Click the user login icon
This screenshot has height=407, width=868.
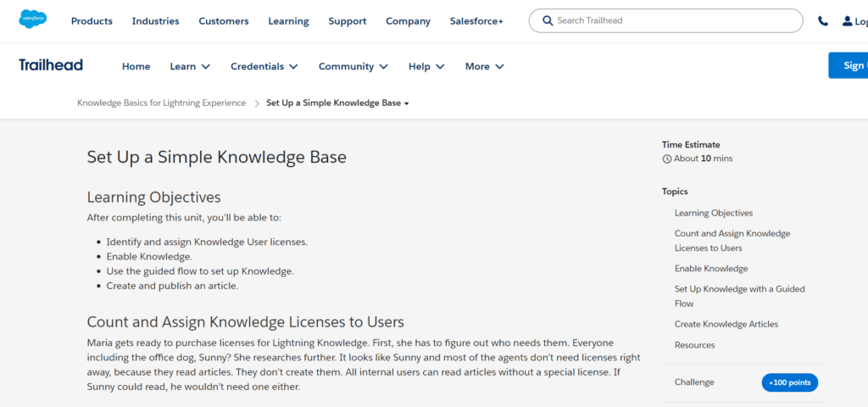(848, 21)
